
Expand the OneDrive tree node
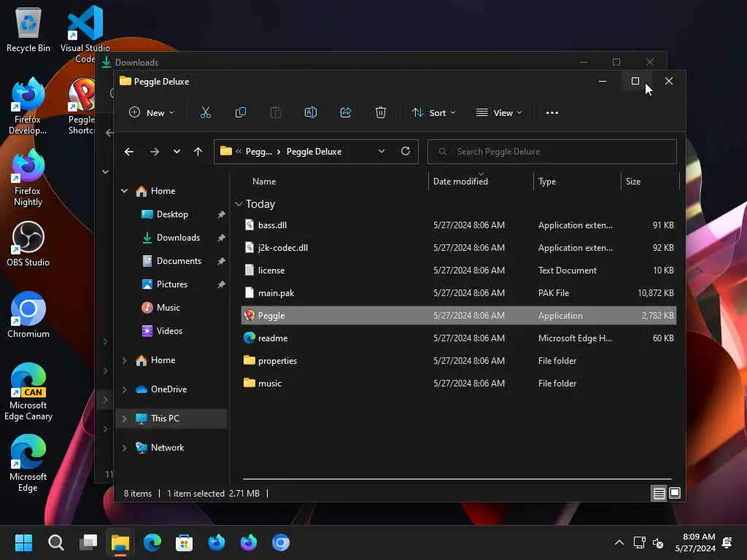click(124, 389)
